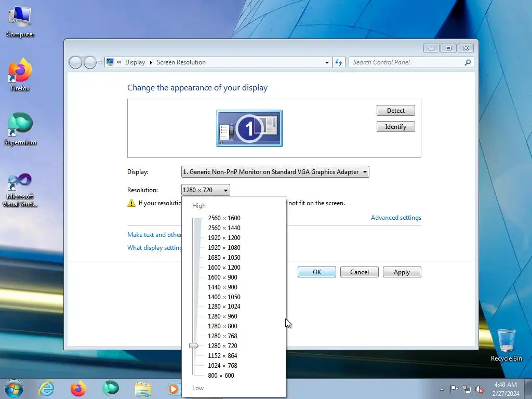Select 2560 × 1600 resolution
Screen dimensions: 532x399
click(x=224, y=218)
